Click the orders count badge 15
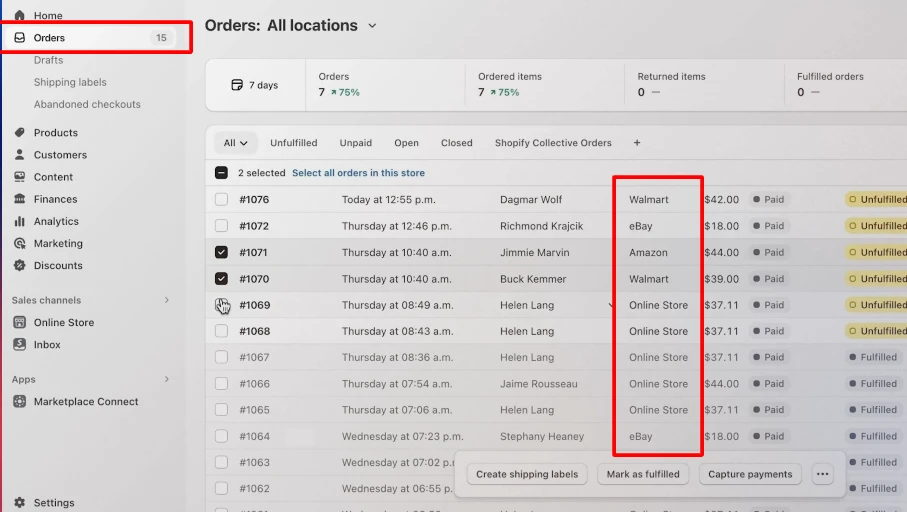 [161, 38]
